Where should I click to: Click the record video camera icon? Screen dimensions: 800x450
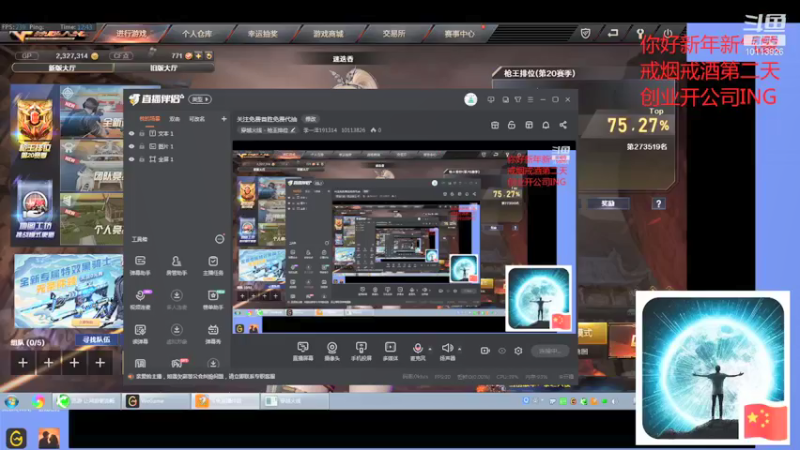[x=485, y=351]
